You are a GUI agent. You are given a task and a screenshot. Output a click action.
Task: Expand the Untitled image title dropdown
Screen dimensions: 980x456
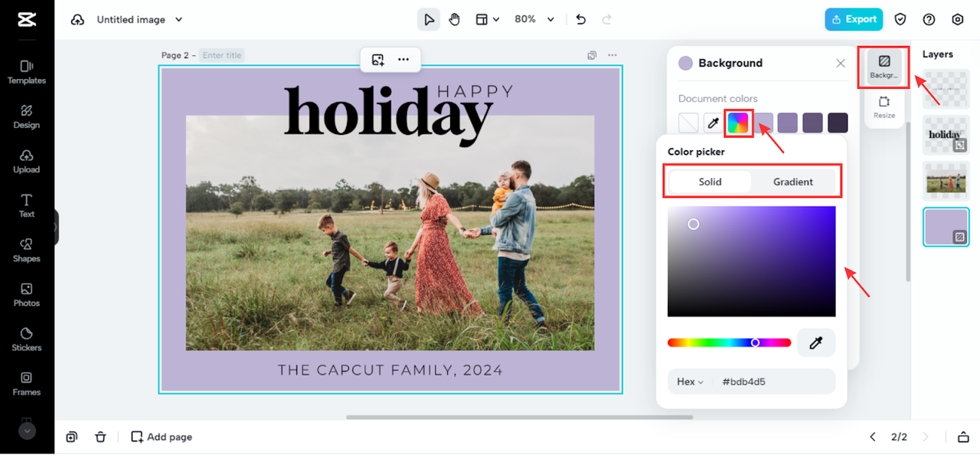[x=179, y=20]
